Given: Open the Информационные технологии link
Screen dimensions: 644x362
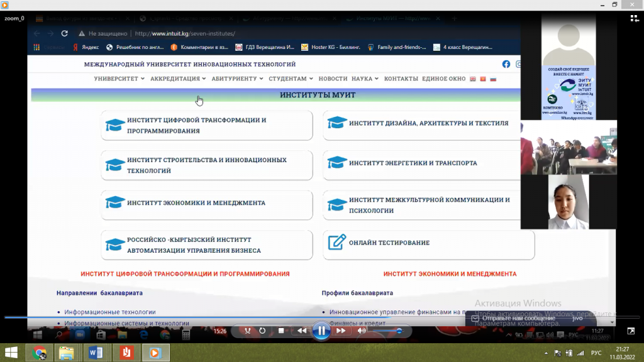Looking at the screenshot, I should pos(109,312).
